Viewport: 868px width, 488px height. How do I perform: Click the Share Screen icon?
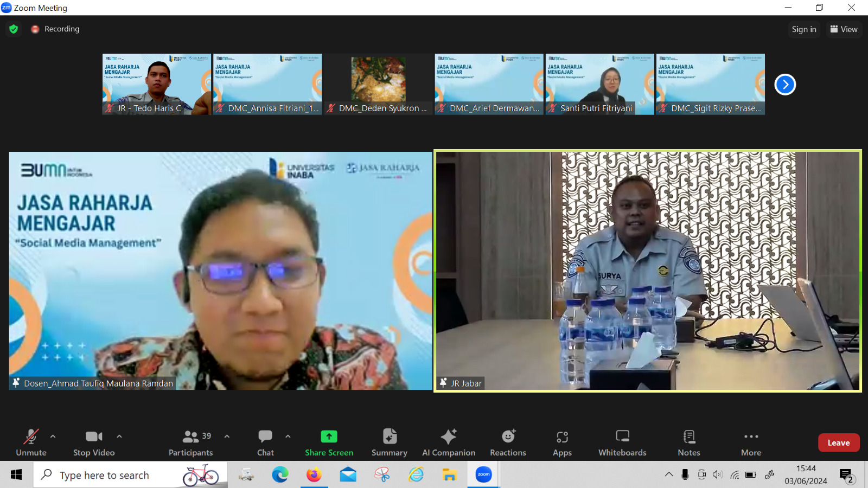pyautogui.click(x=329, y=436)
